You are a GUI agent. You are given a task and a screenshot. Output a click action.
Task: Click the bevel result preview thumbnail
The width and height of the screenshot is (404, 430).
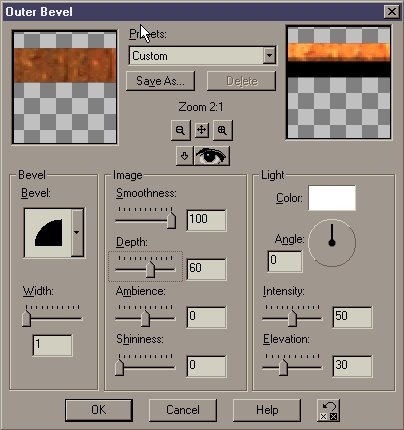pos(339,82)
